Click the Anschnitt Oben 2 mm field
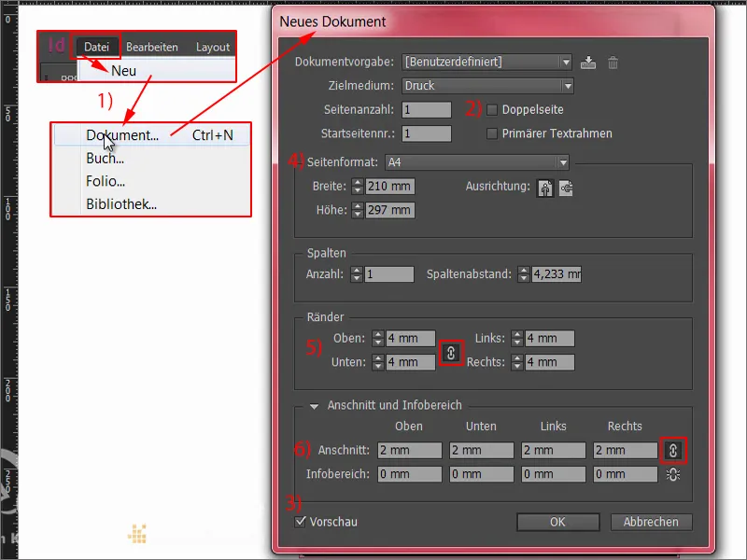The width and height of the screenshot is (747, 560). point(410,451)
